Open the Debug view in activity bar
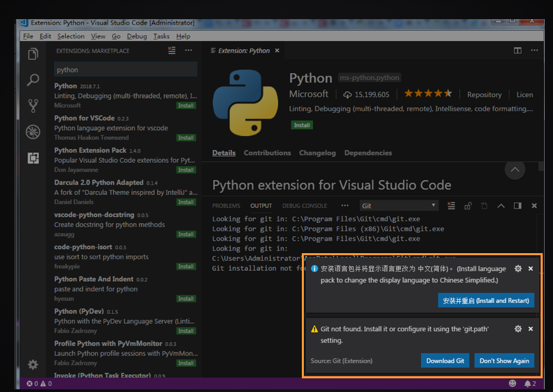 pyautogui.click(x=33, y=132)
